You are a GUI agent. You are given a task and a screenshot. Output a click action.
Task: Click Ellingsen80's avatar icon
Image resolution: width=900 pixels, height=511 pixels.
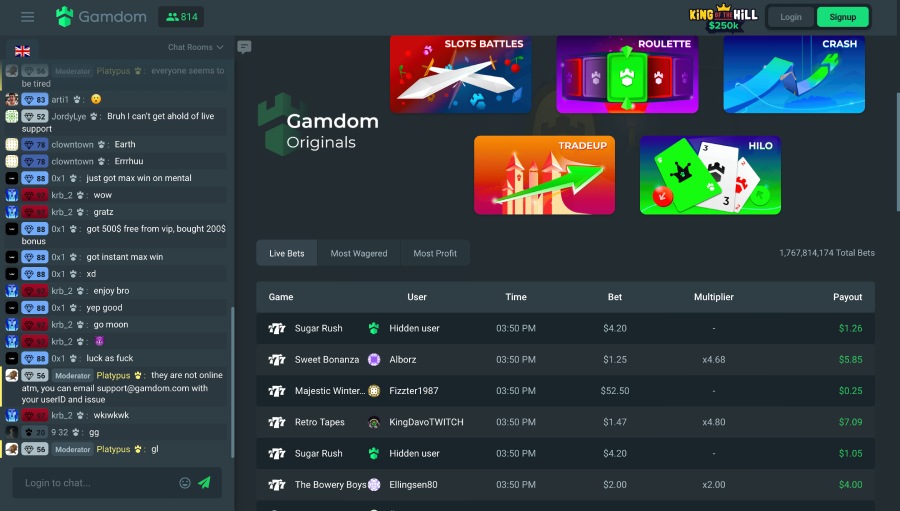coord(374,485)
